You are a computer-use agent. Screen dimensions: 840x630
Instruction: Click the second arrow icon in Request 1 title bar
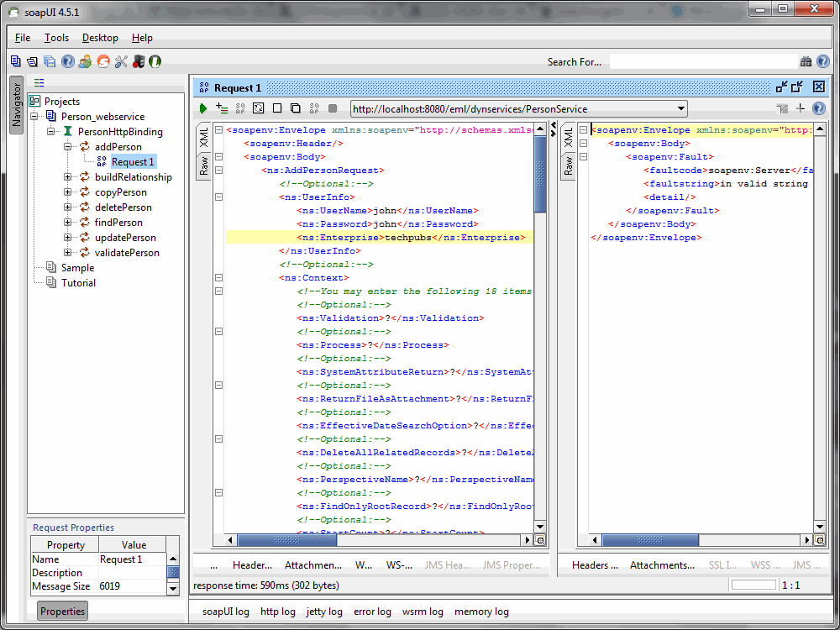[x=797, y=87]
